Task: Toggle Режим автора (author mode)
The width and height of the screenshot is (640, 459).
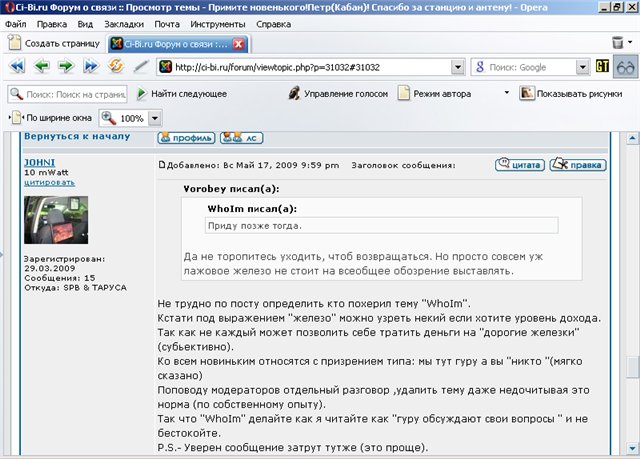Action: pos(439,93)
